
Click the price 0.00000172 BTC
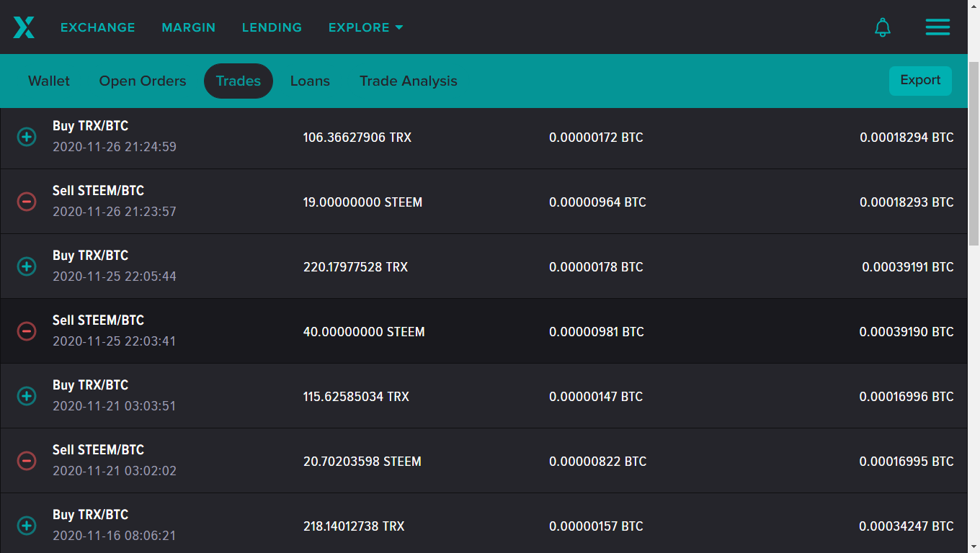coord(596,137)
